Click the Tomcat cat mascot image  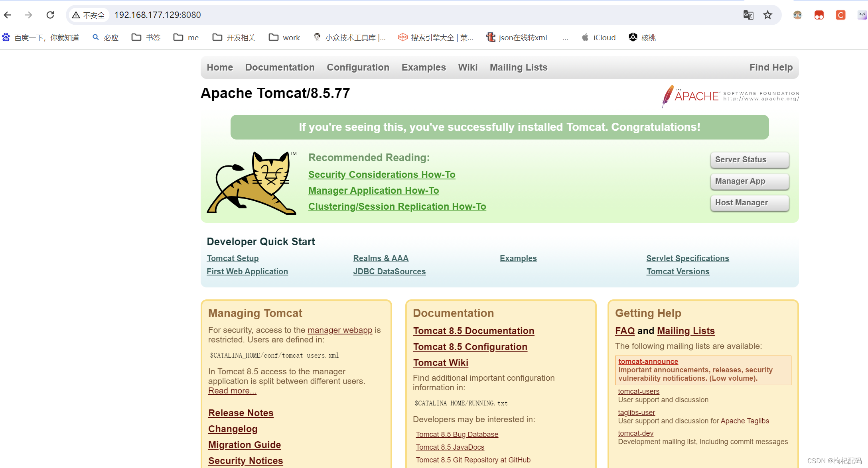252,183
